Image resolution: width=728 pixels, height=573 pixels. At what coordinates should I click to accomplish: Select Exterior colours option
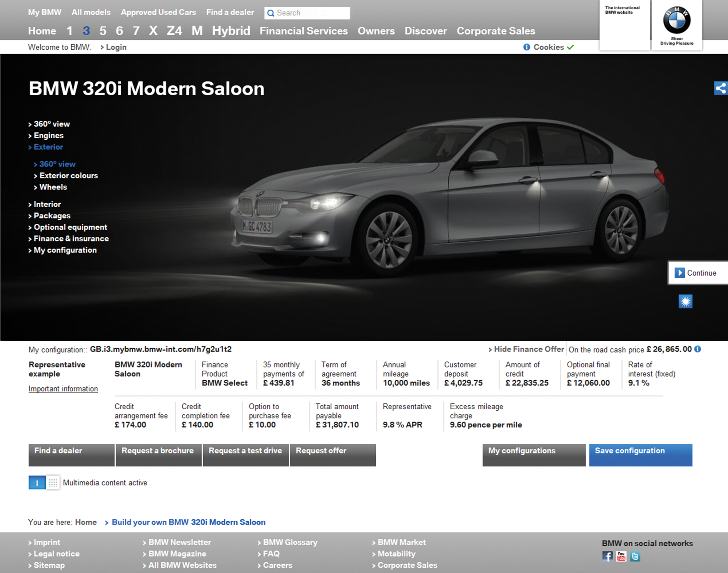point(68,175)
